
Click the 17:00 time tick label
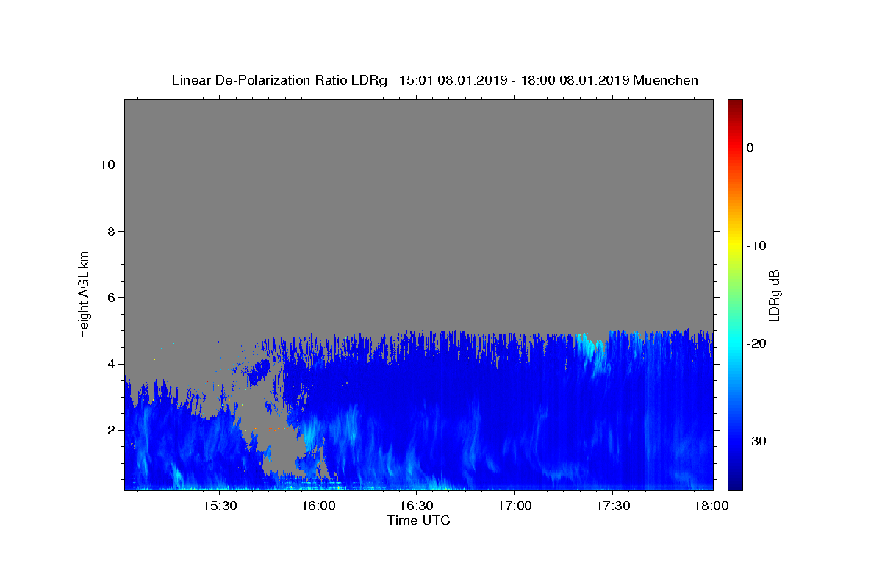(514, 506)
